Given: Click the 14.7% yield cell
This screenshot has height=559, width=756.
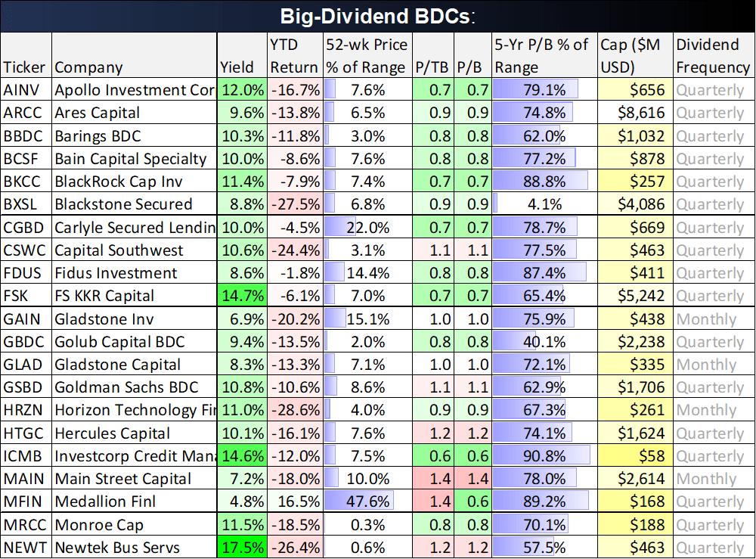Looking at the screenshot, I should click(x=242, y=296).
